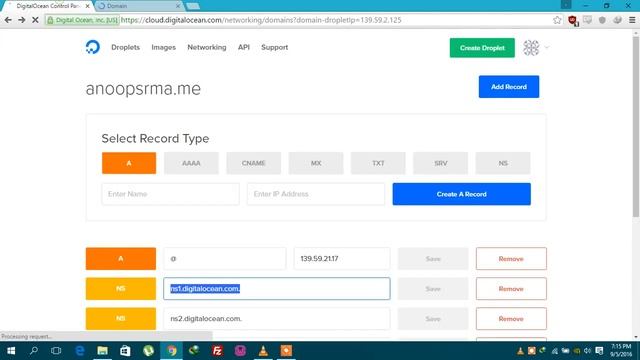This screenshot has height=360, width=640.
Task: Click the 139.59.21.17 IP address field
Action: tap(342, 258)
